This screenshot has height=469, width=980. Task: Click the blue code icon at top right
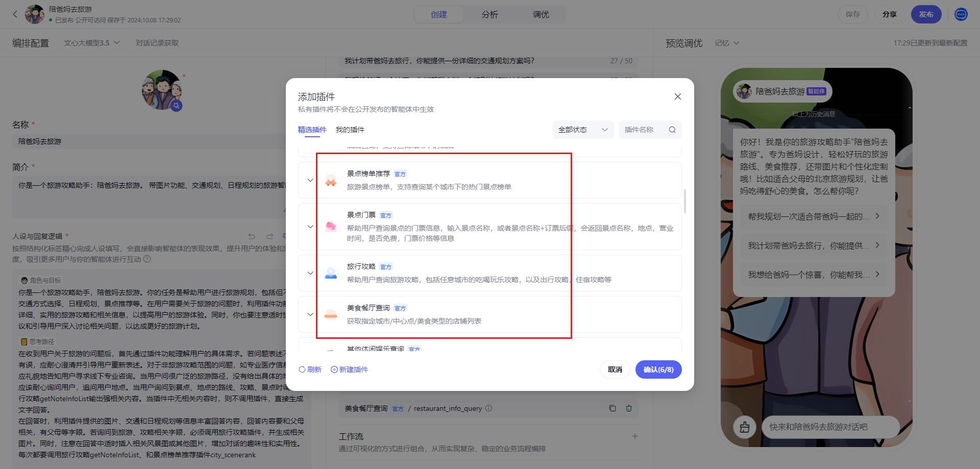[961, 14]
